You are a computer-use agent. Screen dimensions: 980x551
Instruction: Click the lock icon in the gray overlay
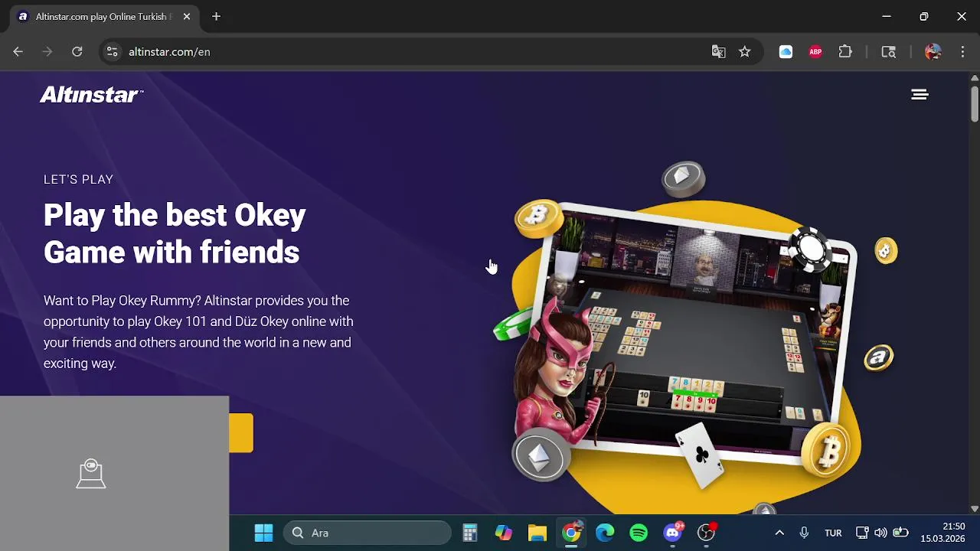click(91, 474)
